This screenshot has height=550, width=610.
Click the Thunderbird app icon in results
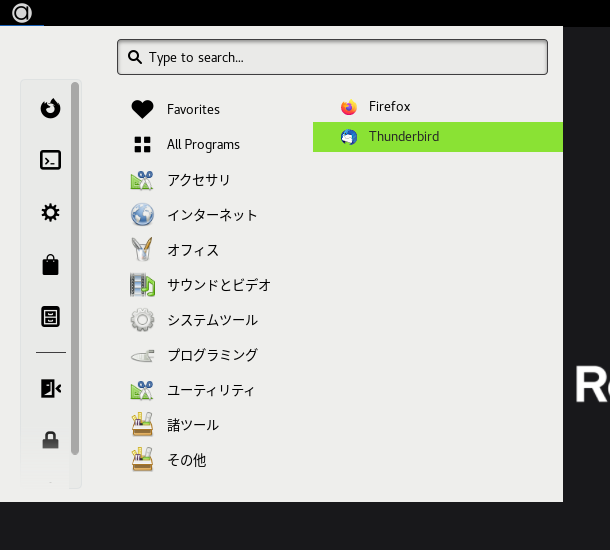click(349, 137)
